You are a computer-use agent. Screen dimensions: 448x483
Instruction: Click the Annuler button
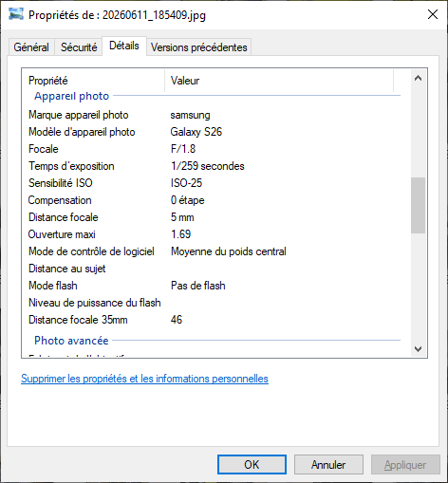point(328,464)
